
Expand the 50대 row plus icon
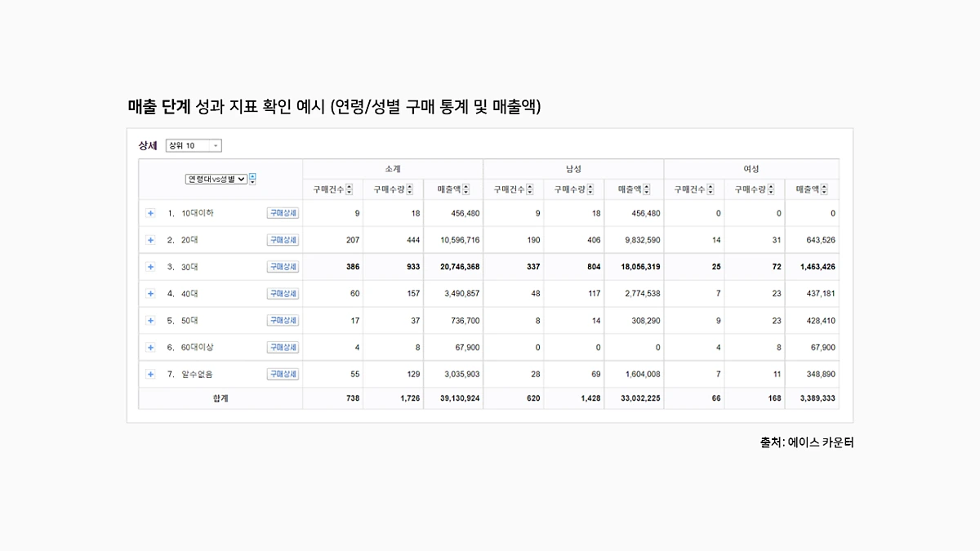tap(150, 321)
